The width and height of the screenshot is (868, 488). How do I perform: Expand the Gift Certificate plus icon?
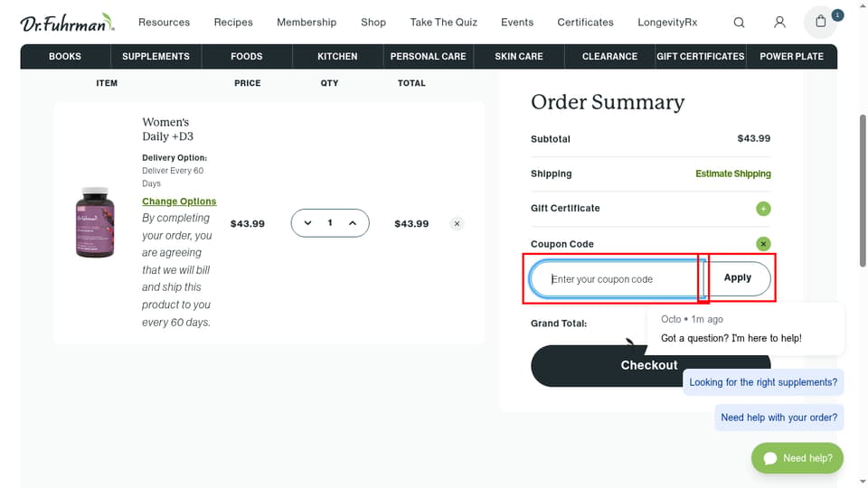(x=763, y=209)
